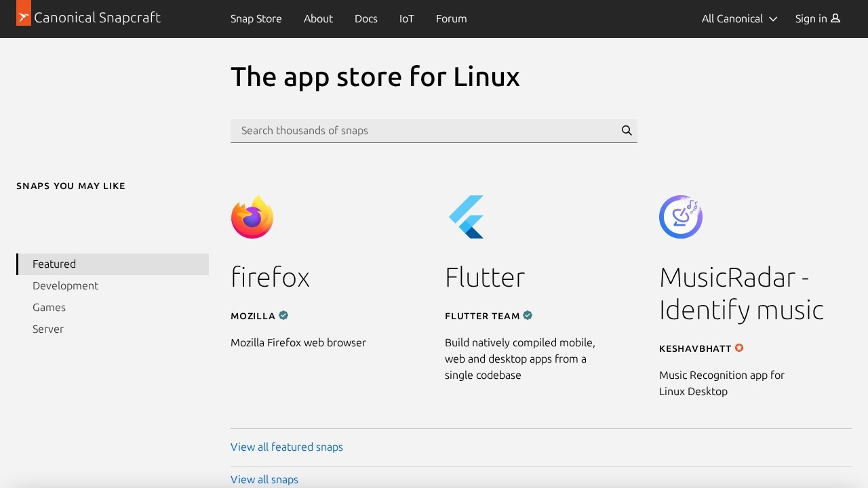Open the Docs menu item
The height and width of the screenshot is (488, 868).
pos(366,18)
